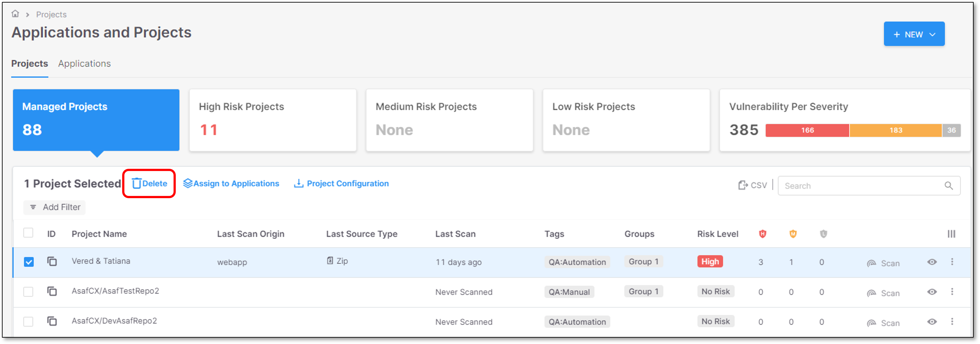Viewport: 980px width, 344px height.
Task: Switch to the Applications tab
Action: (x=84, y=64)
